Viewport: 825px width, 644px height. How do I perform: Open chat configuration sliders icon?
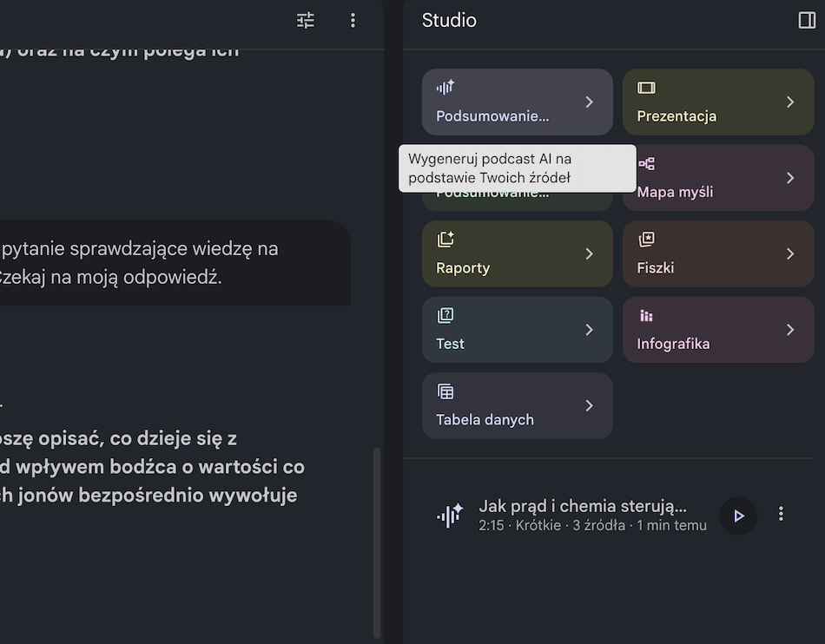pos(305,21)
